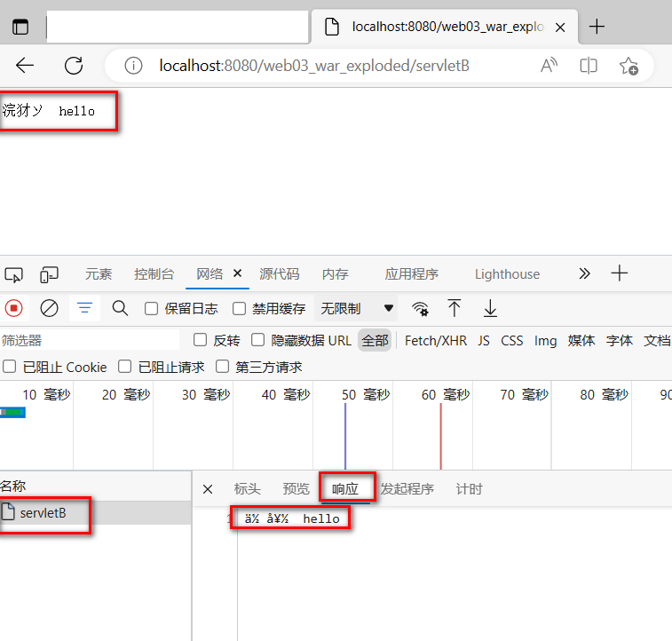The height and width of the screenshot is (641, 672).
Task: Show more DevTools tabs chevron
Action: click(585, 273)
